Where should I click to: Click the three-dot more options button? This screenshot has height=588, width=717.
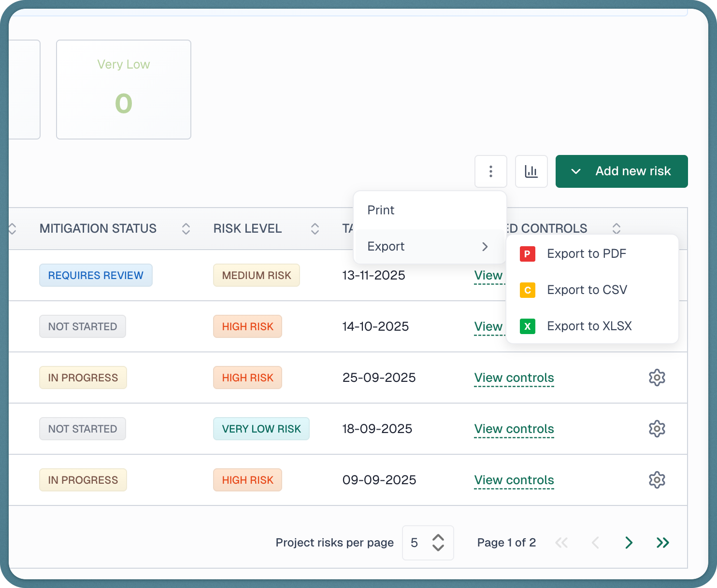(x=490, y=171)
